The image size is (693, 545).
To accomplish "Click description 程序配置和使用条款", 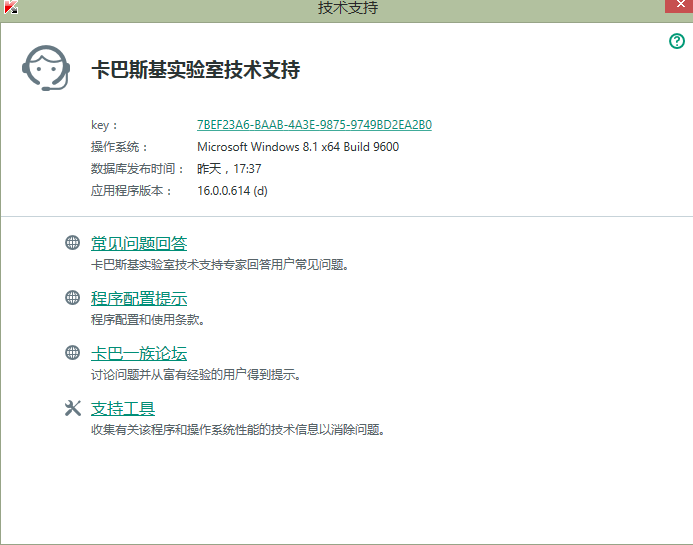I will click(148, 320).
